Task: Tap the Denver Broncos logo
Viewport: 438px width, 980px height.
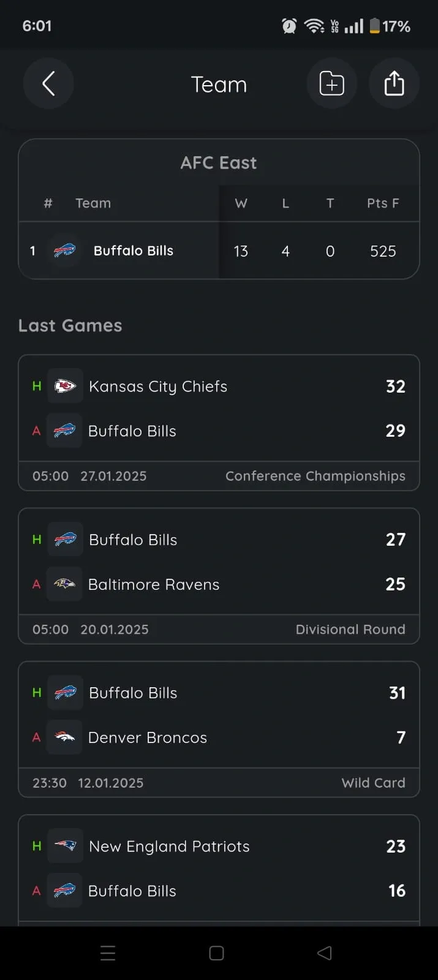Action: [65, 737]
